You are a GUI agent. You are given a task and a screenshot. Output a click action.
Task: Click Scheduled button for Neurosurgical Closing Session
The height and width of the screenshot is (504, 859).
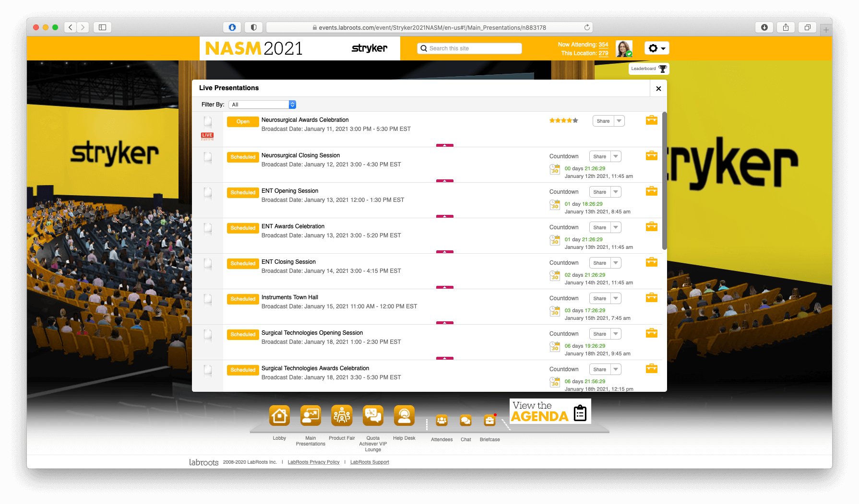(x=243, y=157)
